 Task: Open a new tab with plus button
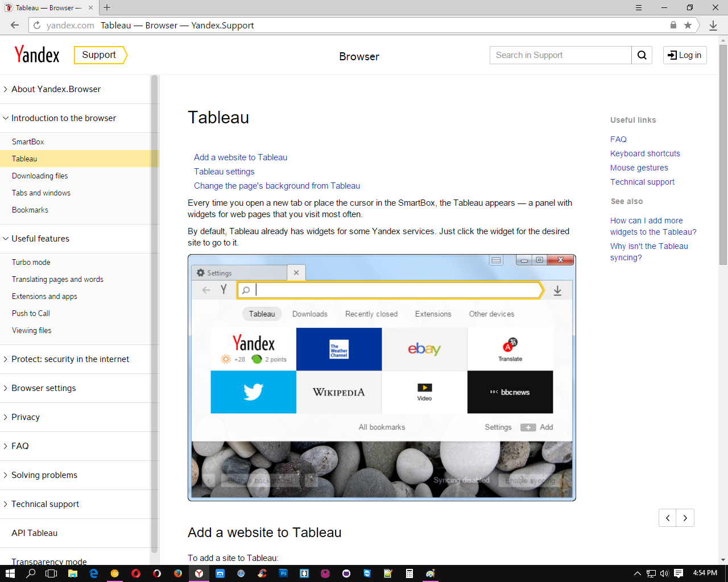[x=107, y=7]
